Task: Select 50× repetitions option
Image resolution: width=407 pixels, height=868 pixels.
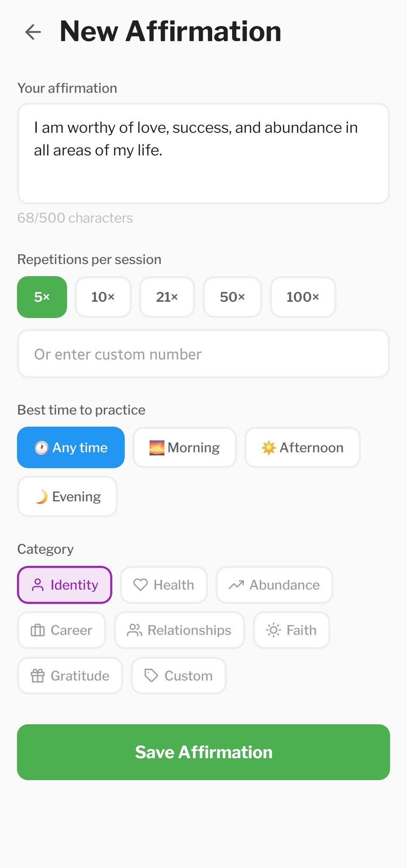Action: [233, 297]
